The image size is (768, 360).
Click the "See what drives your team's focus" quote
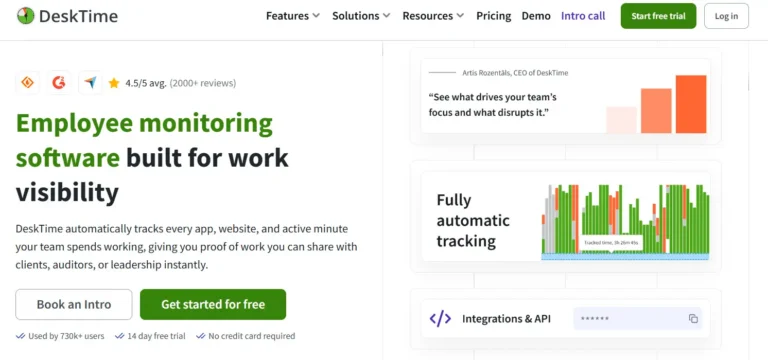click(493, 104)
